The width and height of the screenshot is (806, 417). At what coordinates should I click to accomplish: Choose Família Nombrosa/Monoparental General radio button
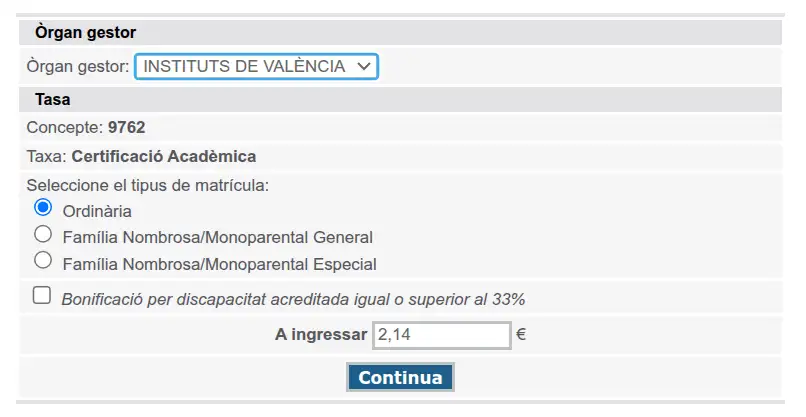tap(42, 234)
